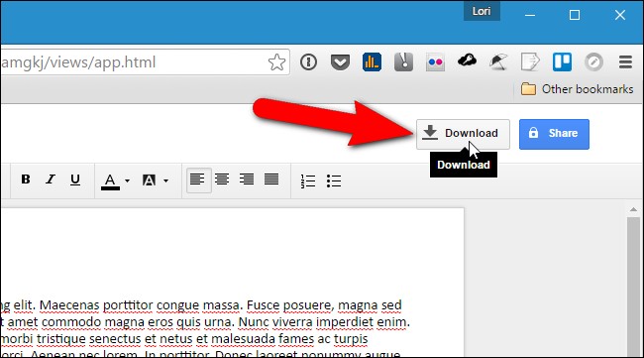Open the 1Password extension icon
644x358 pixels.
[308, 62]
